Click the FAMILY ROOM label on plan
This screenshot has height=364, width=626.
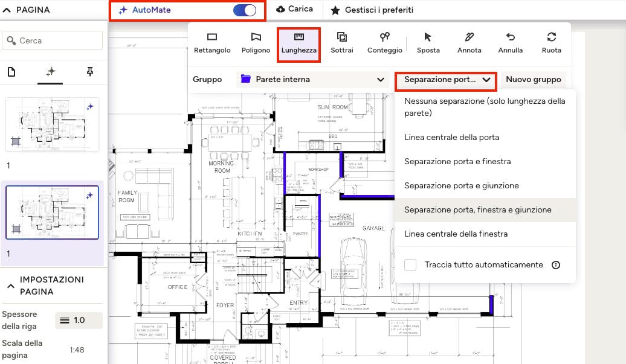click(x=127, y=196)
